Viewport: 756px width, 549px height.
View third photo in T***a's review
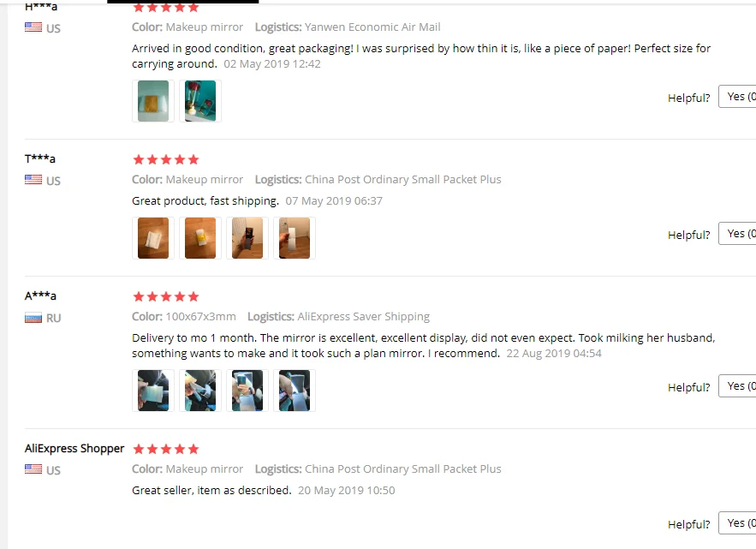coord(247,238)
